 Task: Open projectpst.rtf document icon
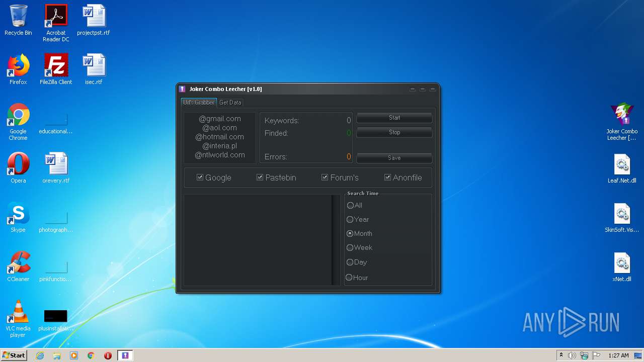[x=94, y=21]
